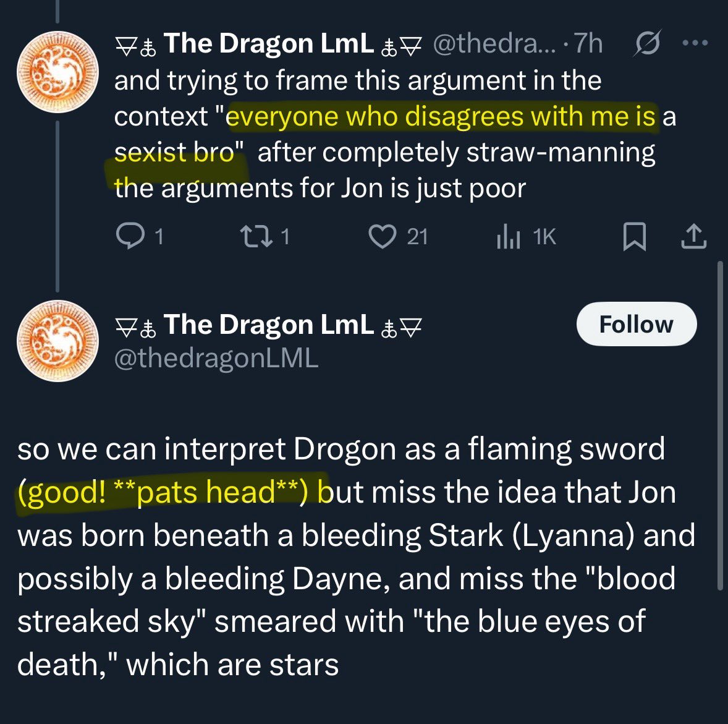This screenshot has height=724, width=728.
Task: Open the 7h timestamp of the tweet
Action: tap(588, 44)
